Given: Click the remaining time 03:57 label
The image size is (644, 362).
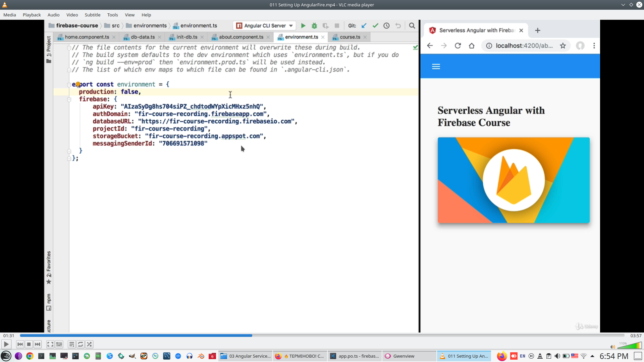Looking at the screenshot, I should 636,336.
